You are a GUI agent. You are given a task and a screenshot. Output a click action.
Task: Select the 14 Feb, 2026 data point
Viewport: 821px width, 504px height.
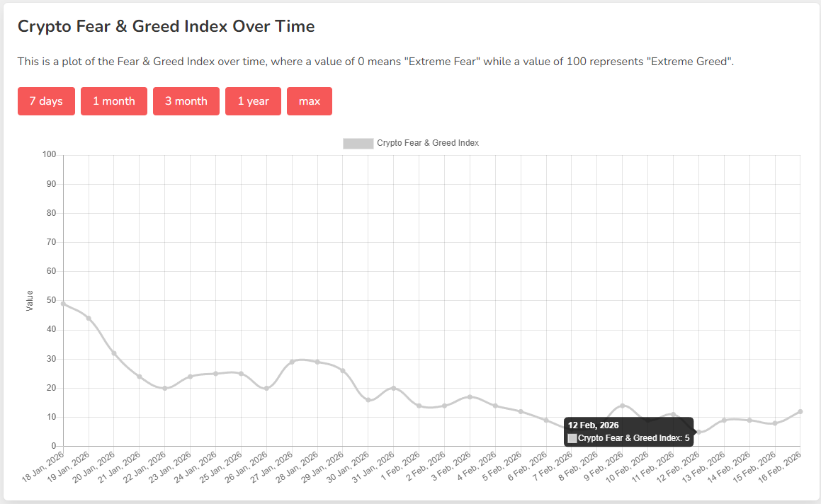point(749,420)
